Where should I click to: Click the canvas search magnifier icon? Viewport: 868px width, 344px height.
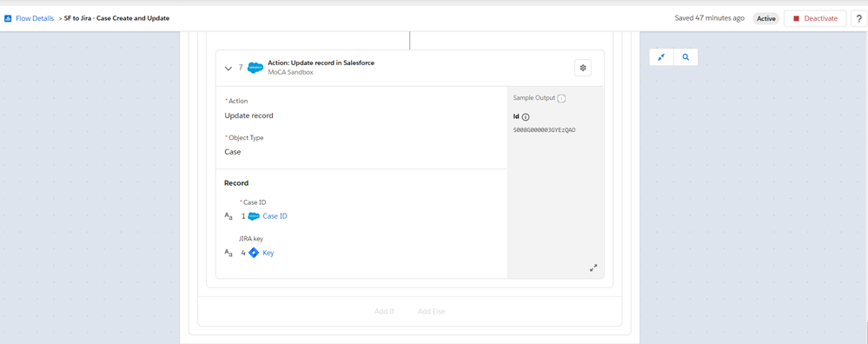(686, 57)
